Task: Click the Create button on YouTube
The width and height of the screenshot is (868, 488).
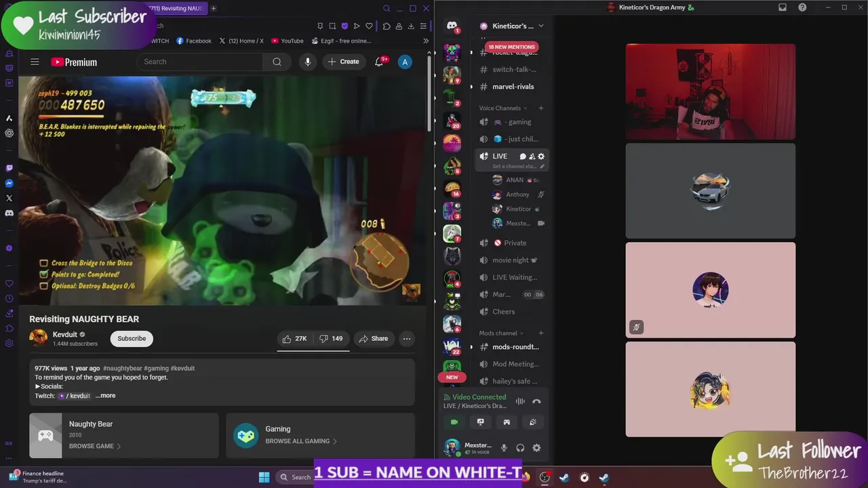Action: (x=343, y=62)
